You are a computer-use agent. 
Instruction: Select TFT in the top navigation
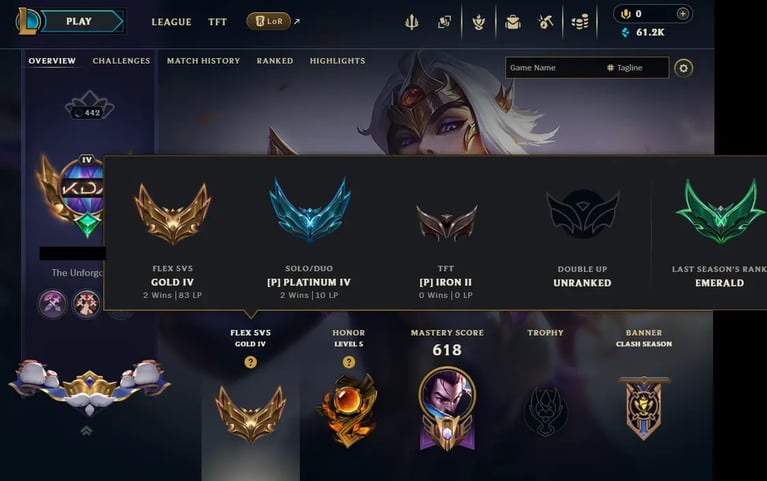point(217,22)
